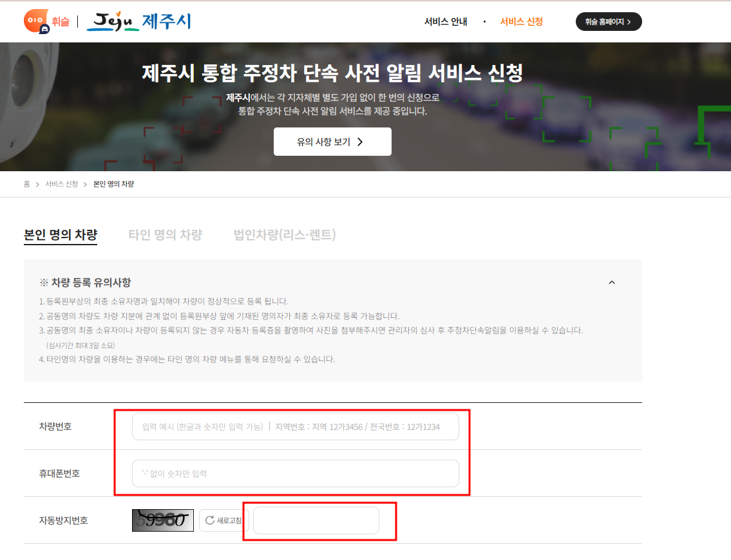Viewport: 731px width, 560px height.
Task: Open the 유의 사항 보기 button
Action: (332, 142)
